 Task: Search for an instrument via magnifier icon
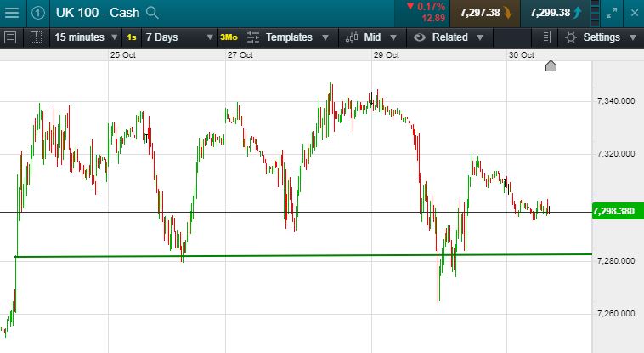[x=152, y=13]
